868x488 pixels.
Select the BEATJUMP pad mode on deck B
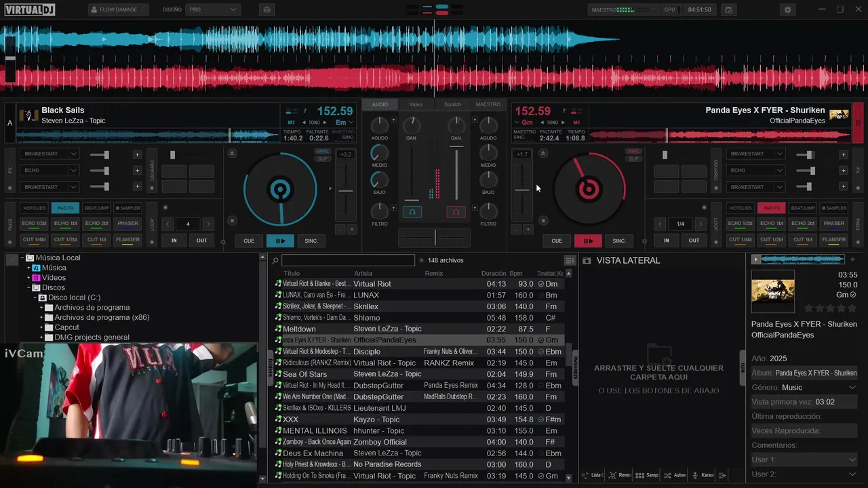click(x=803, y=208)
